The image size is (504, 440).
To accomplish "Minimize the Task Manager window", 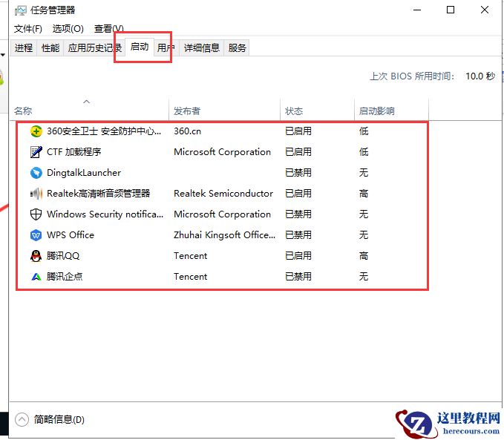I will [x=417, y=10].
